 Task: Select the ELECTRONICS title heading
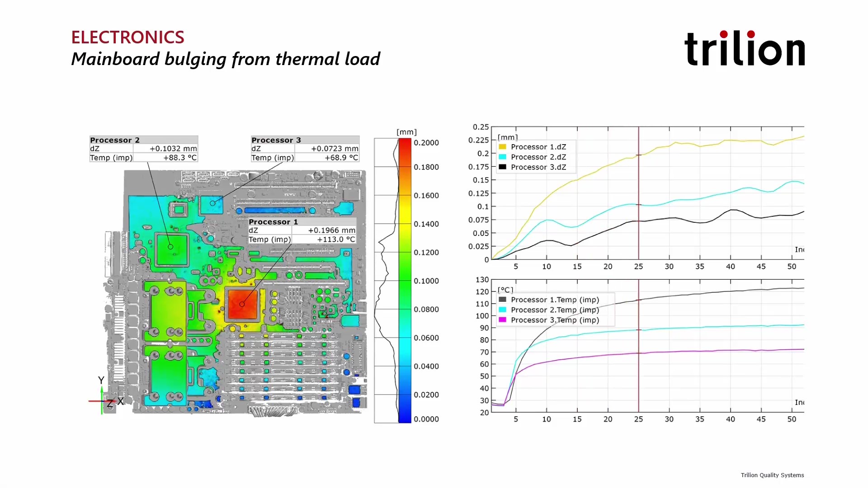pyautogui.click(x=127, y=37)
